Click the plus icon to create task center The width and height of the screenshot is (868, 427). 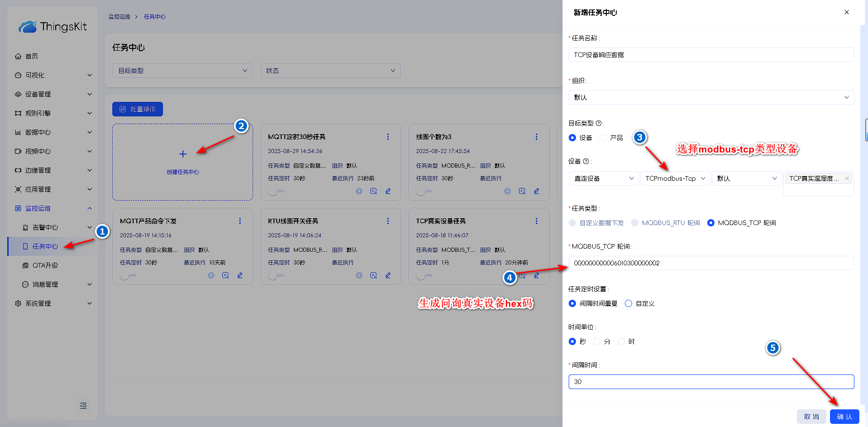click(x=182, y=154)
